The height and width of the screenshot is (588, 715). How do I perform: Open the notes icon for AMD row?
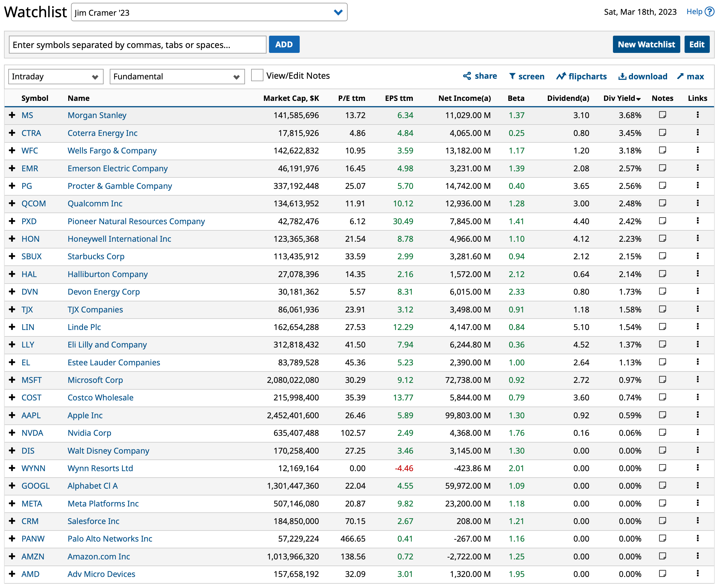tap(662, 574)
